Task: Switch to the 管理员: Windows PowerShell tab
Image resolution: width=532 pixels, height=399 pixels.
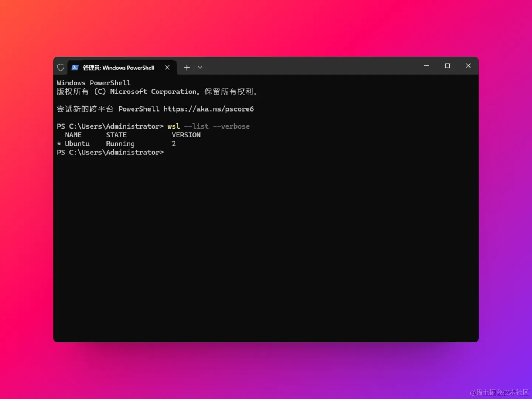Action: [x=122, y=68]
